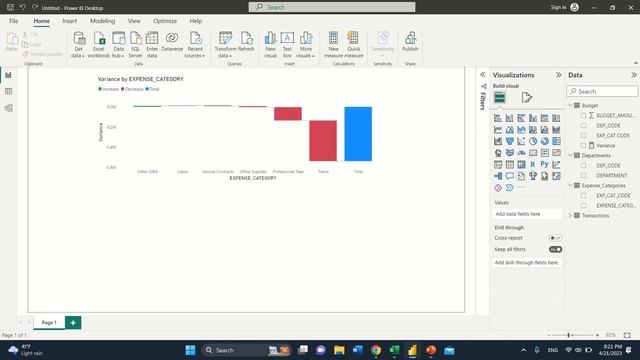
Task: Select the KPI visual
Action: [x=556, y=153]
